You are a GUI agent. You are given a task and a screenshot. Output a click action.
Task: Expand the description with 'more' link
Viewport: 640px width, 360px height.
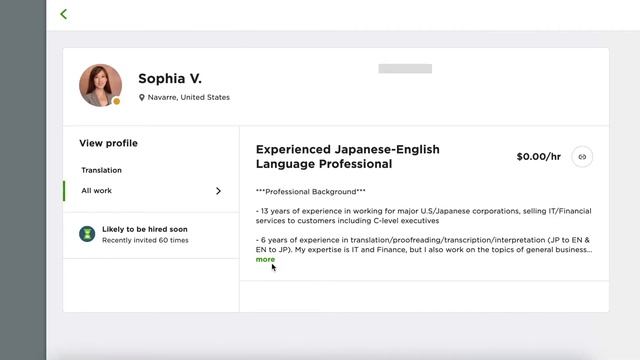pyautogui.click(x=265, y=260)
